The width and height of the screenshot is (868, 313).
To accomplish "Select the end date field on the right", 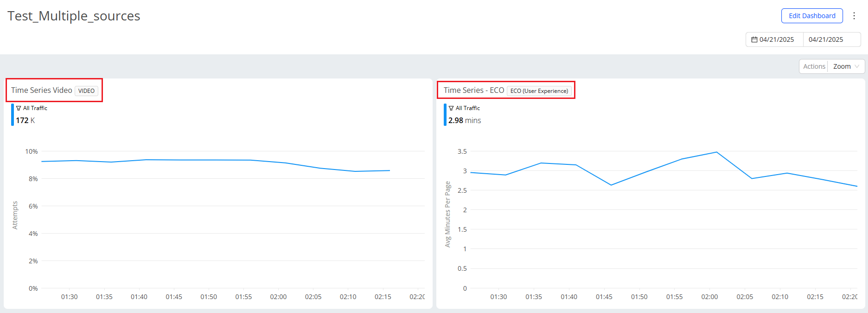I will point(826,40).
